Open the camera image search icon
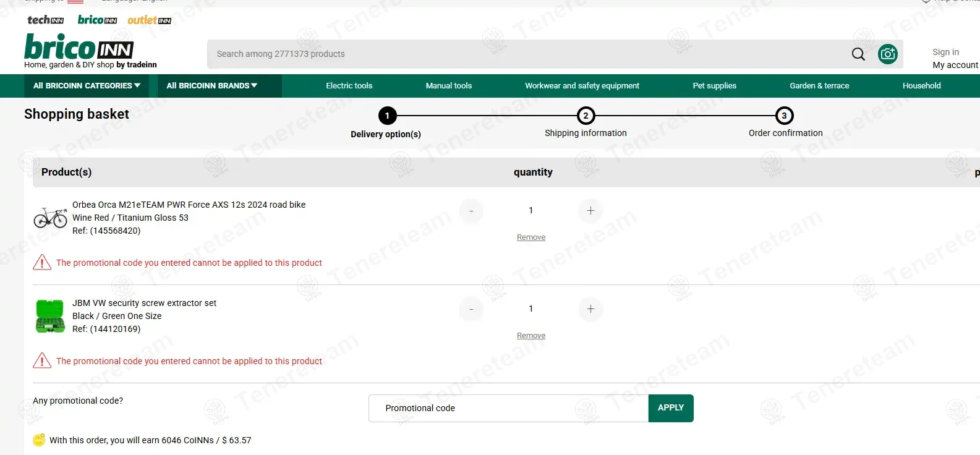Image resolution: width=980 pixels, height=455 pixels. 887,54
